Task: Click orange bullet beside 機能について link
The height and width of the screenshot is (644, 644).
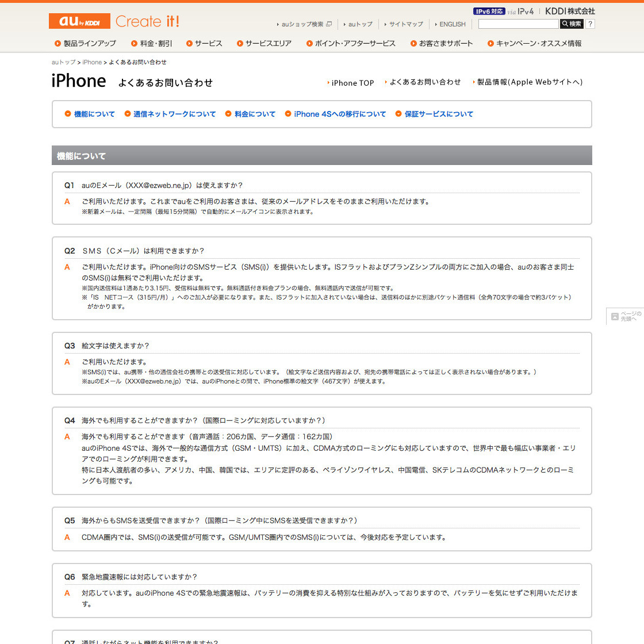Action: [x=68, y=114]
